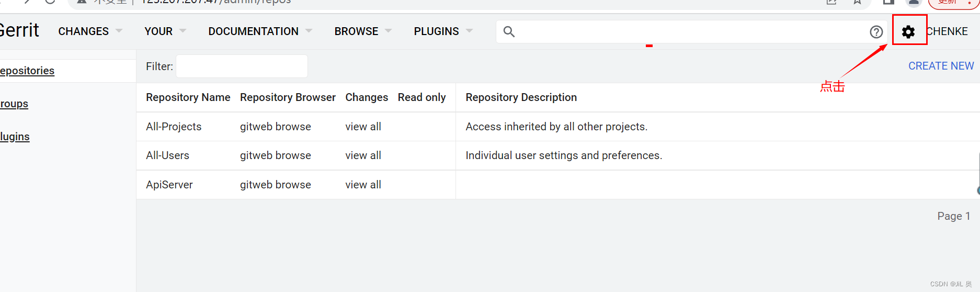
Task: Open the settings gear icon
Action: (908, 31)
